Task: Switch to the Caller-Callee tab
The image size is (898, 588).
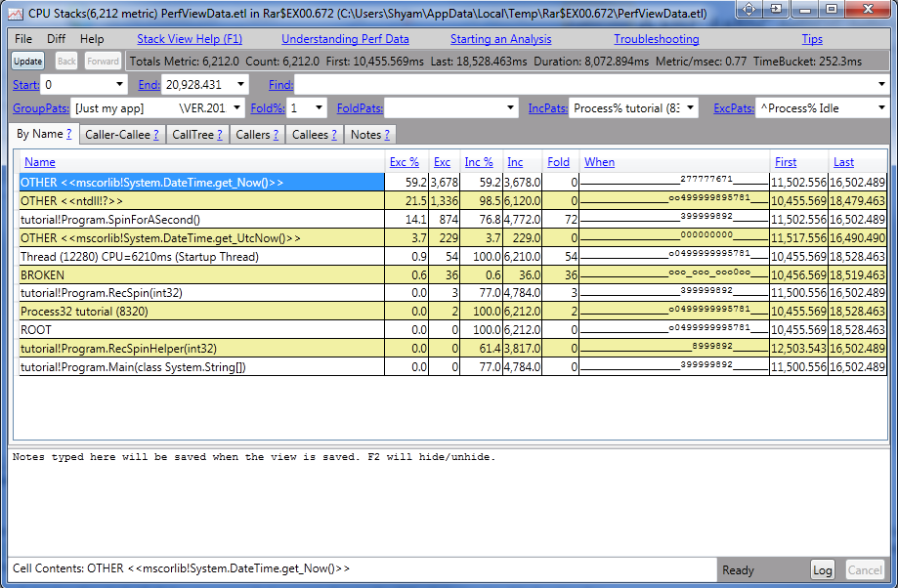Action: tap(122, 135)
